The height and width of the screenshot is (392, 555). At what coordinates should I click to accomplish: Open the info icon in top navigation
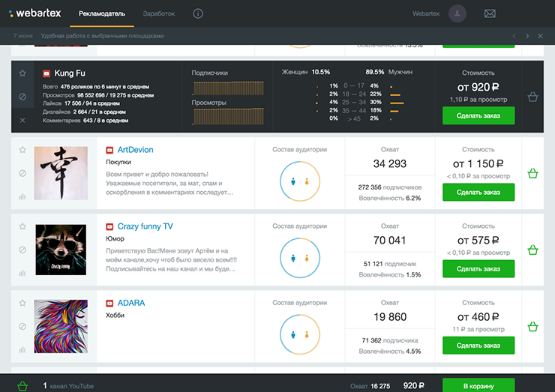[198, 13]
